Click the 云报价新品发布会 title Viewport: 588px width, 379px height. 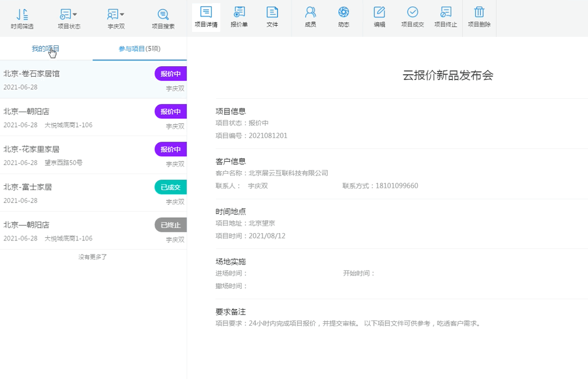pos(447,75)
